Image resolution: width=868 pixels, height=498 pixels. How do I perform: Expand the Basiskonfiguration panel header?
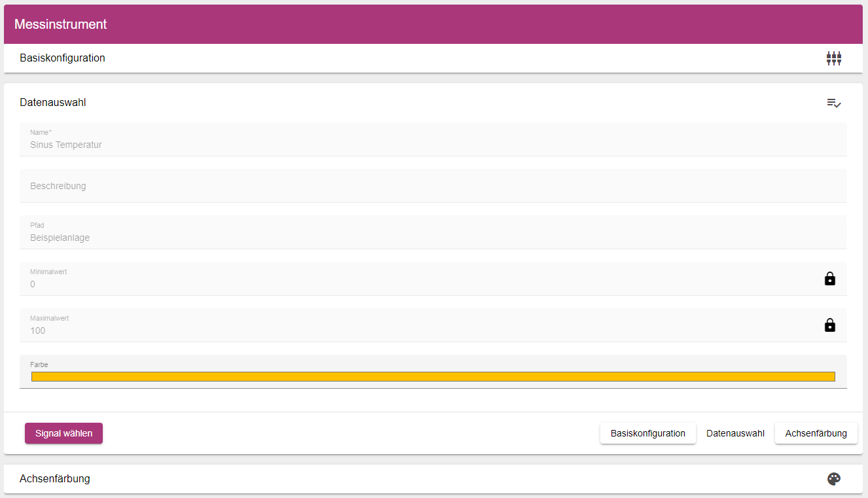(x=393, y=58)
